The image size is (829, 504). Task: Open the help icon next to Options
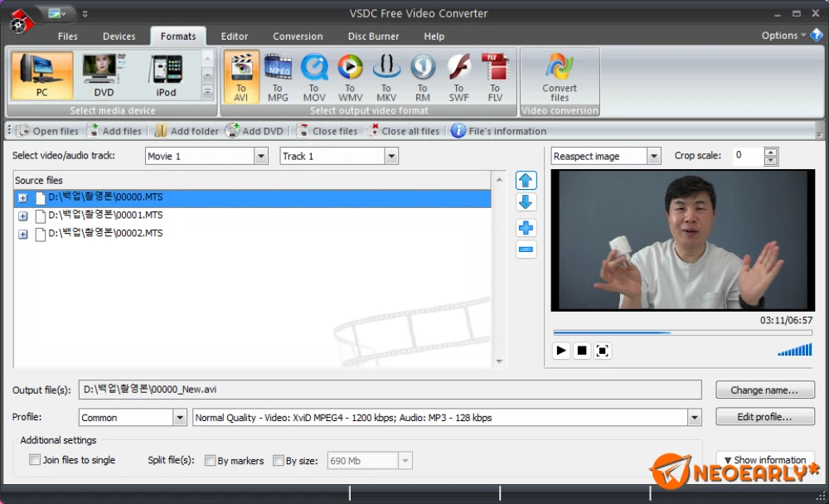pyautogui.click(x=817, y=36)
